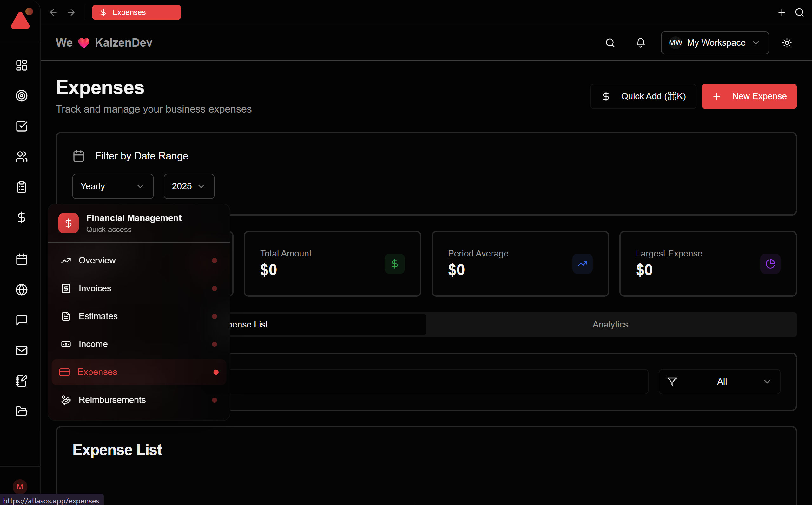This screenshot has width=812, height=505.
Task: Go forward with the right arrow
Action: [x=71, y=12]
